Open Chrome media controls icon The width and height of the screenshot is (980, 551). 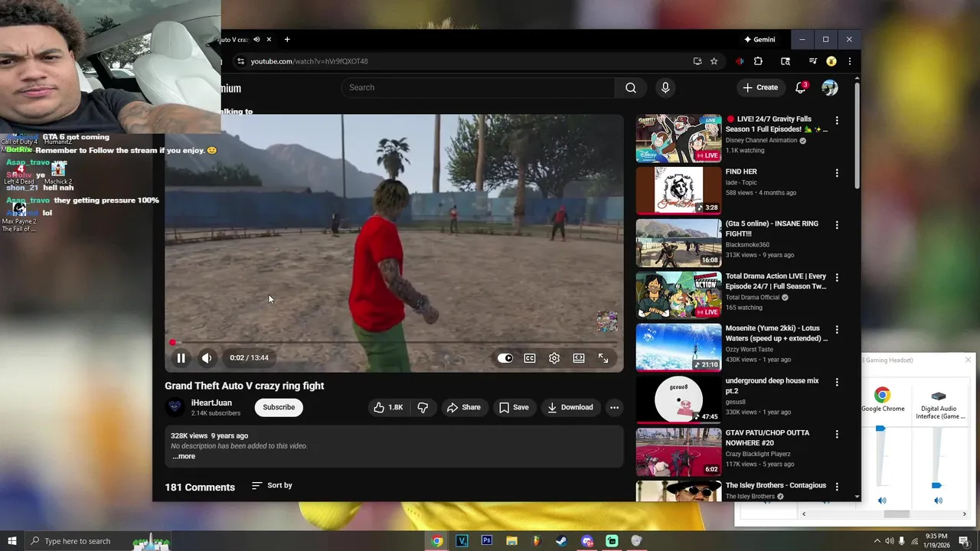(x=813, y=61)
